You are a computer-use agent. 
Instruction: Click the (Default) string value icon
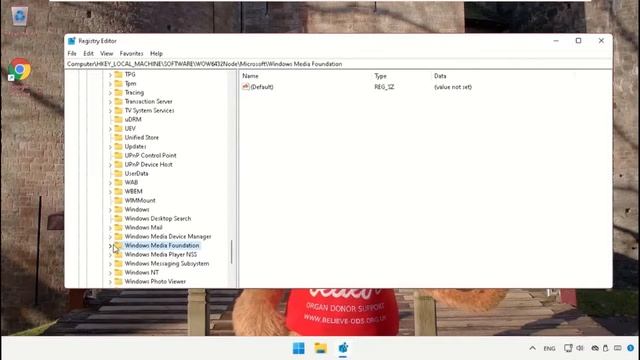tap(245, 87)
